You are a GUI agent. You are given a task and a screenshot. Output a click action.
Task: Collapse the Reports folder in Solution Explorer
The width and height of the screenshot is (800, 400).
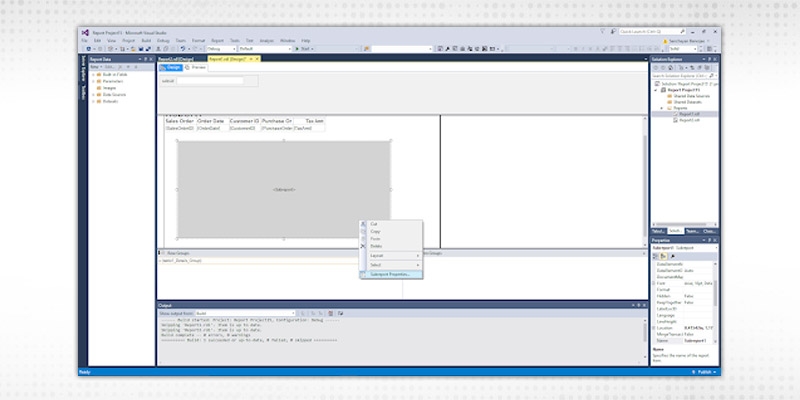click(x=660, y=107)
